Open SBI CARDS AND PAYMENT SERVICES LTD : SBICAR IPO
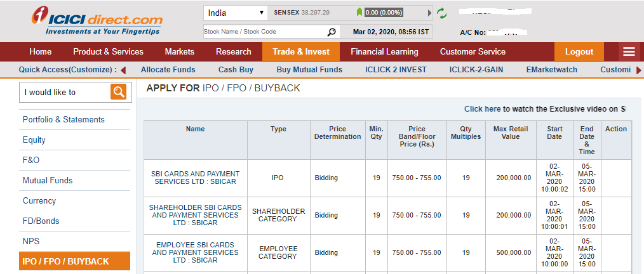 coord(195,178)
